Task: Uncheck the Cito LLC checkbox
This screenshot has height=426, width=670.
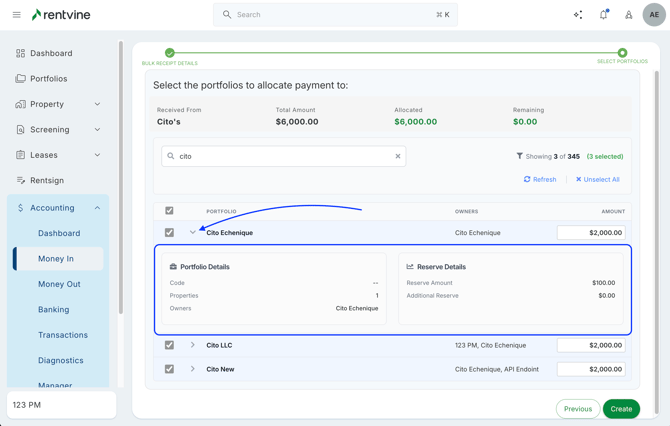Action: coord(169,345)
